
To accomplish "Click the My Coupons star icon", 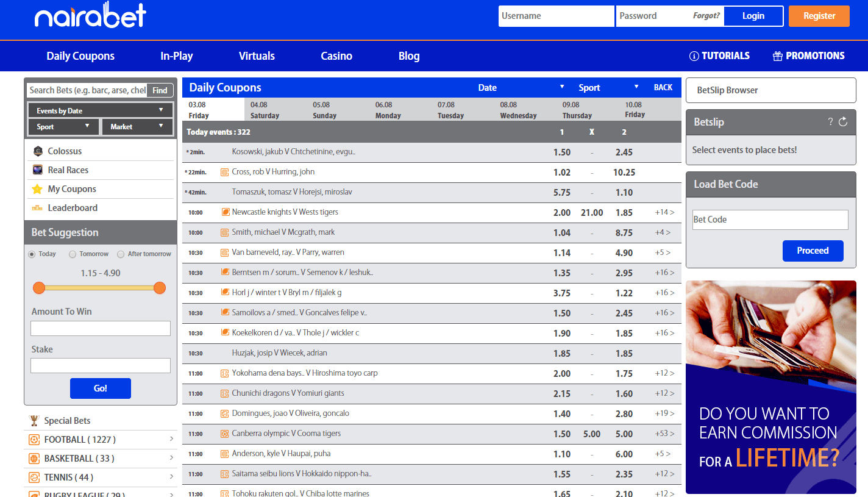I will point(38,189).
